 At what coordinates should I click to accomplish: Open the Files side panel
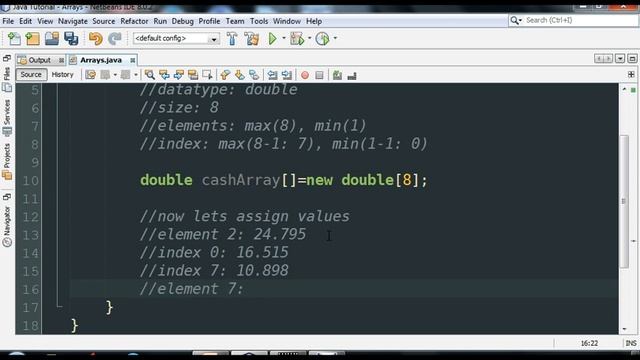[7, 78]
